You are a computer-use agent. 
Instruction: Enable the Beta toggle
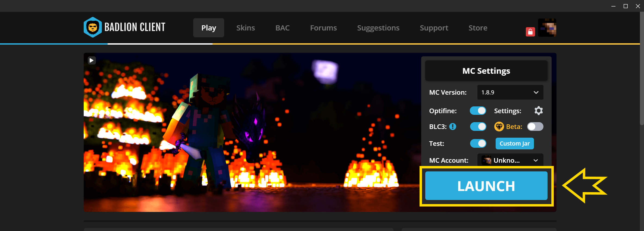point(535,127)
